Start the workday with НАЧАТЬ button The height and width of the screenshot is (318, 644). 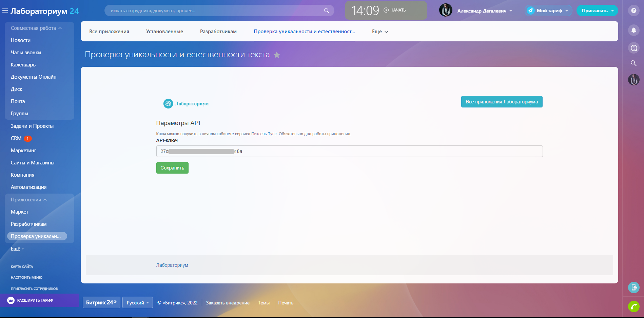point(395,10)
